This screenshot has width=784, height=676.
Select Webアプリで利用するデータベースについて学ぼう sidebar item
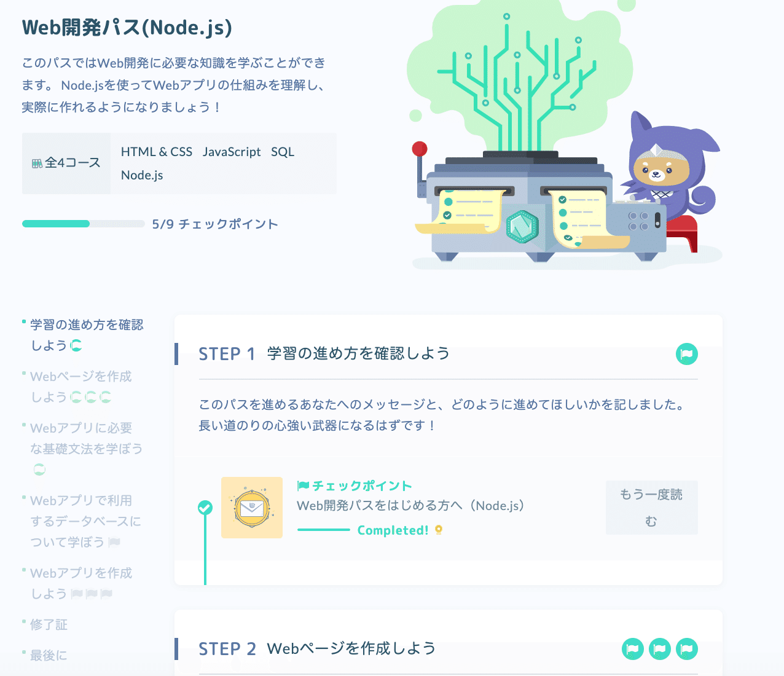tap(85, 521)
